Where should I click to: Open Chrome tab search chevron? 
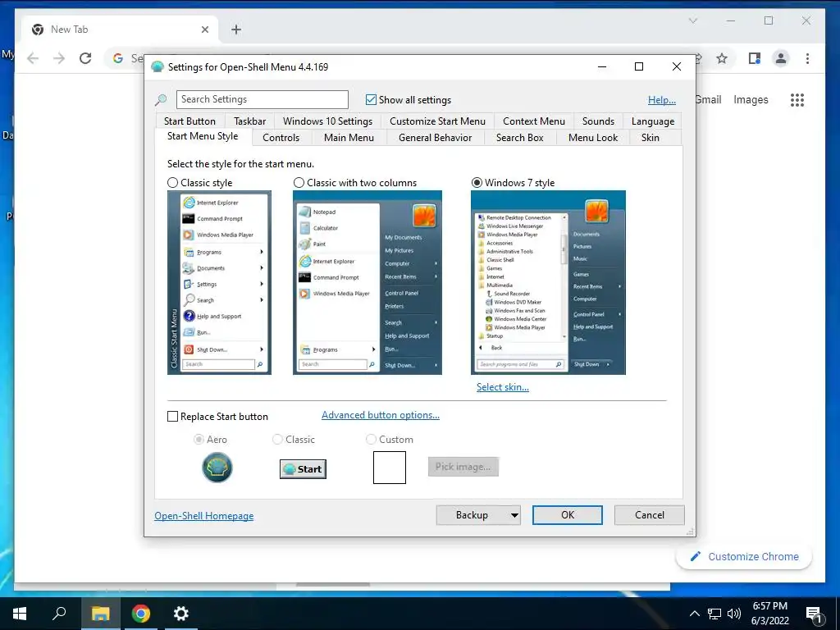[x=692, y=21]
